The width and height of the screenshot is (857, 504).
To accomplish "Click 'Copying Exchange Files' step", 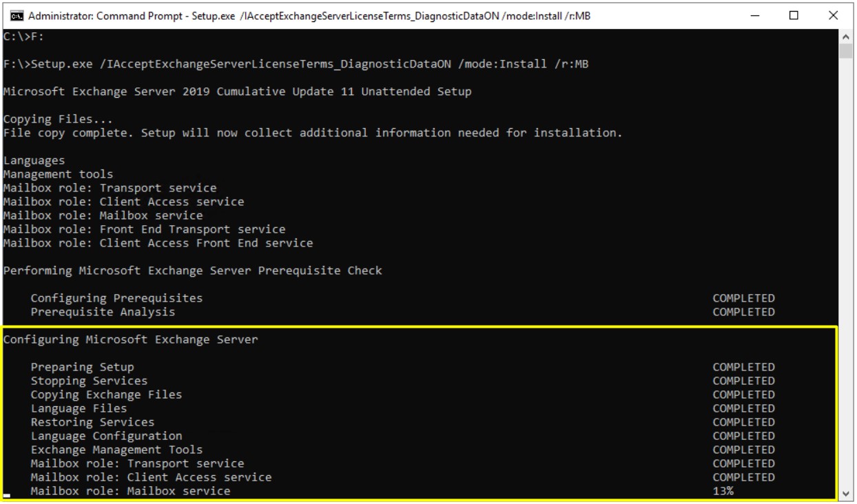I will click(x=107, y=395).
